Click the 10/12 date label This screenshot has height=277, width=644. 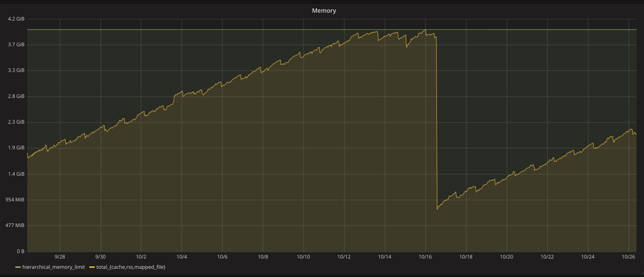(344, 257)
